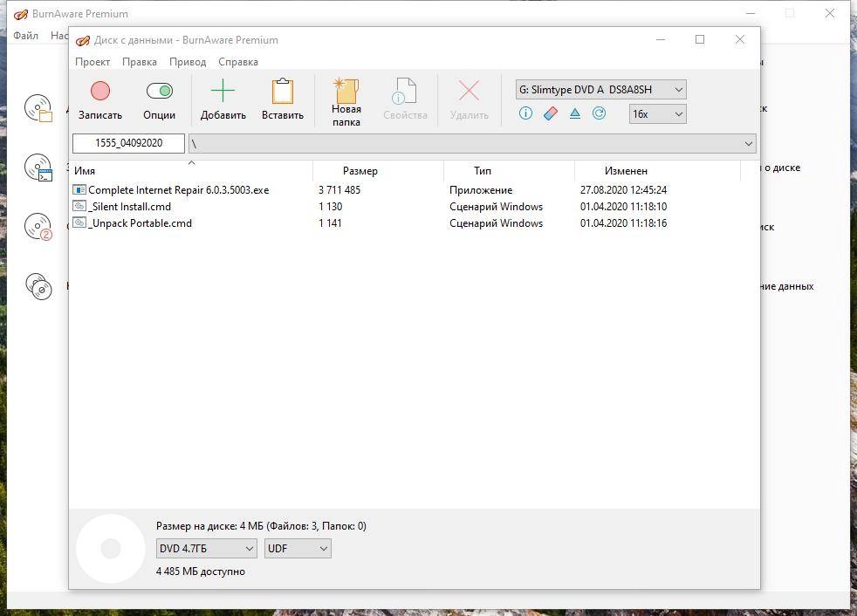The image size is (857, 616).
Task: Click the disabled Свойства icon
Action: (x=404, y=91)
